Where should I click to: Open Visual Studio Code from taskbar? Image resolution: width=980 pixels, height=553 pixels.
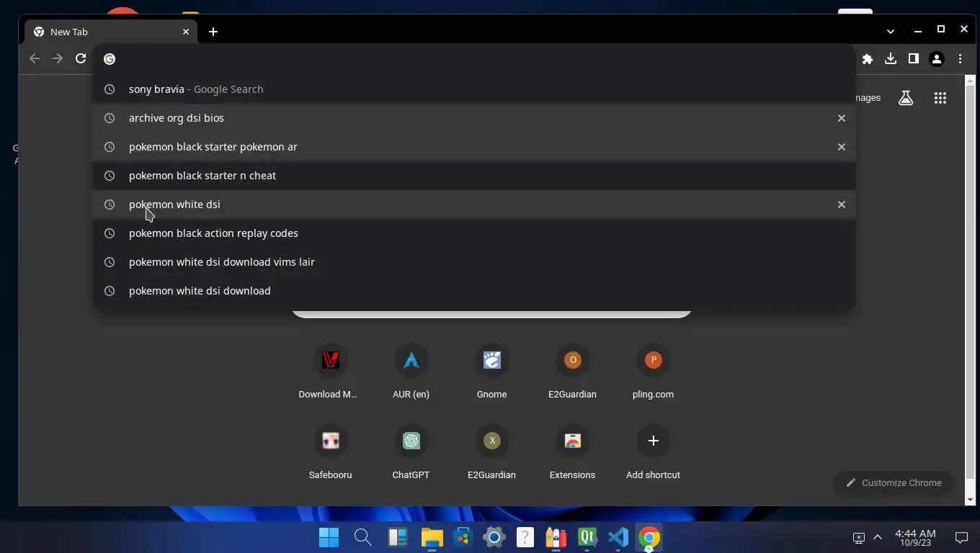pos(618,537)
